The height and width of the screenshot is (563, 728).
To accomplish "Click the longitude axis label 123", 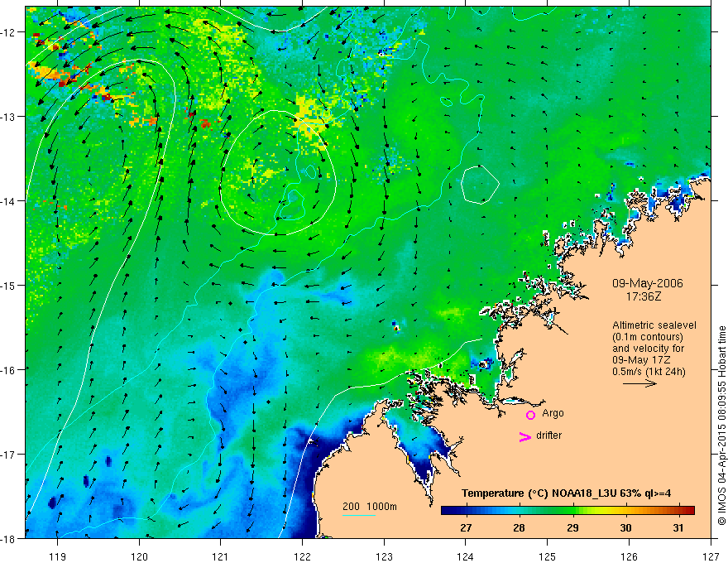I will tap(384, 556).
